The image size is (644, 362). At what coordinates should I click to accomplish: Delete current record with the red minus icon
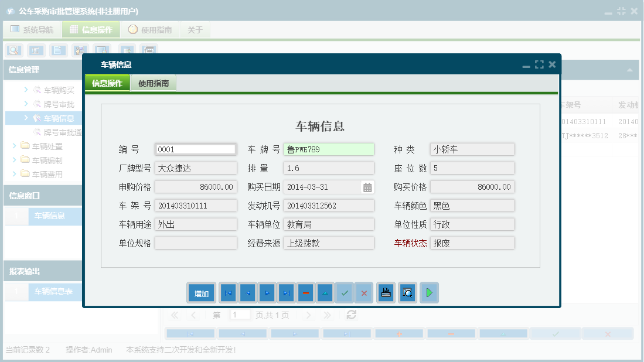coord(305,292)
